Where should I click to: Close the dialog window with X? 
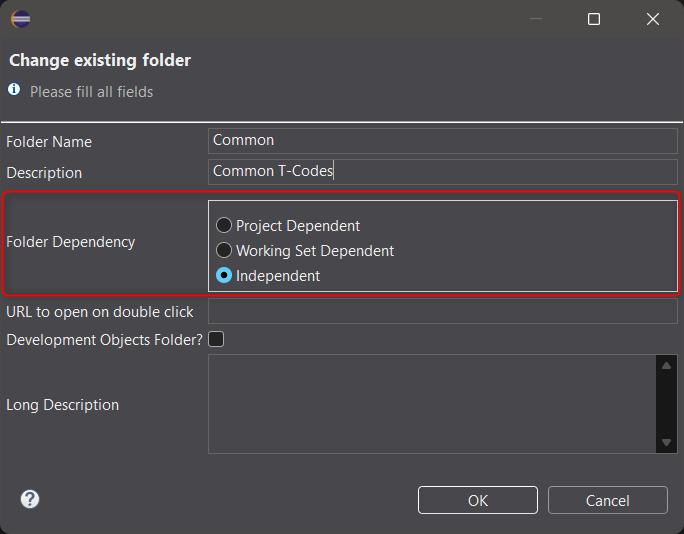pos(653,19)
